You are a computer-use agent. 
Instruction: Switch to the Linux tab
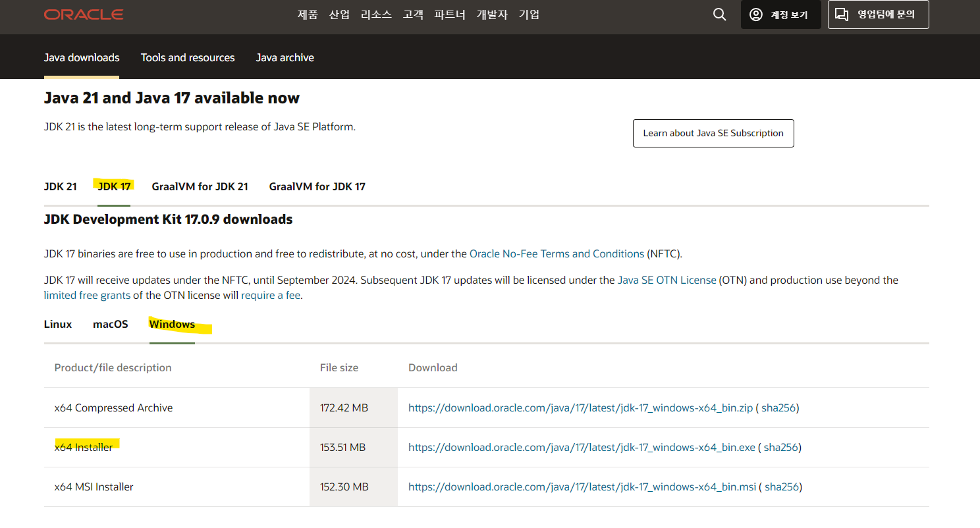pos(58,324)
